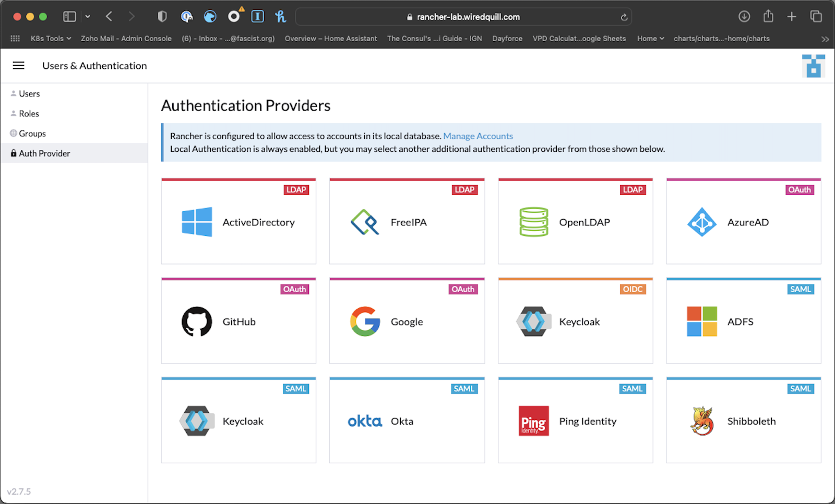This screenshot has height=504, width=835.
Task: Open the Dayforce bookmark
Action: click(x=507, y=39)
